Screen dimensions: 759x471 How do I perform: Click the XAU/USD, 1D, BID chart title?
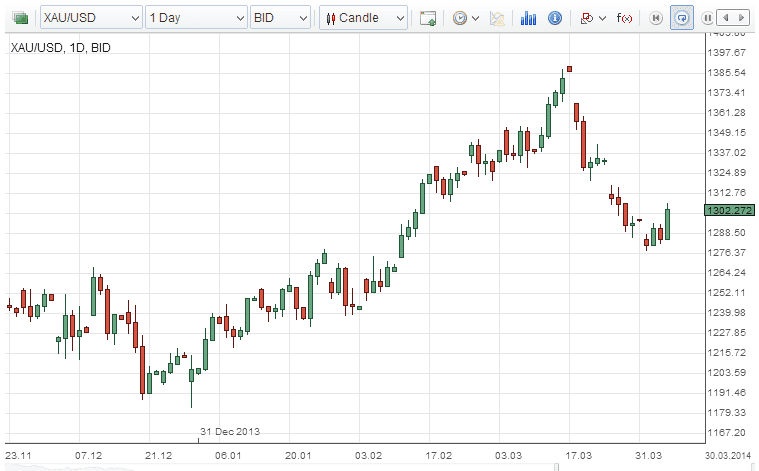(61, 47)
